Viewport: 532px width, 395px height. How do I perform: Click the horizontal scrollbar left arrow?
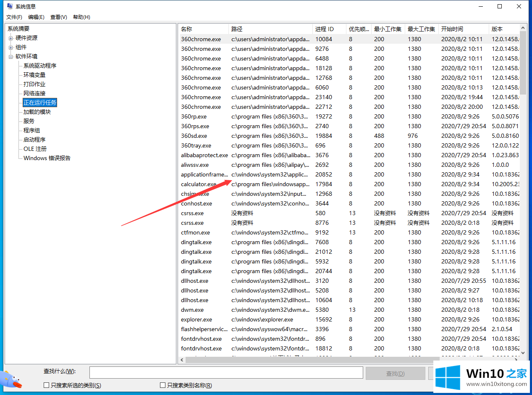pos(182,360)
